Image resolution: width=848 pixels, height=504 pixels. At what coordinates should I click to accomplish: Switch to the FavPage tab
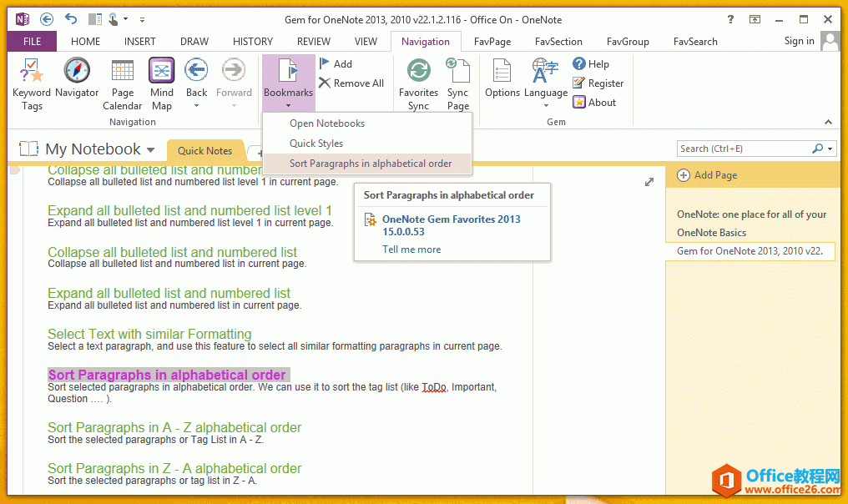[x=492, y=41]
